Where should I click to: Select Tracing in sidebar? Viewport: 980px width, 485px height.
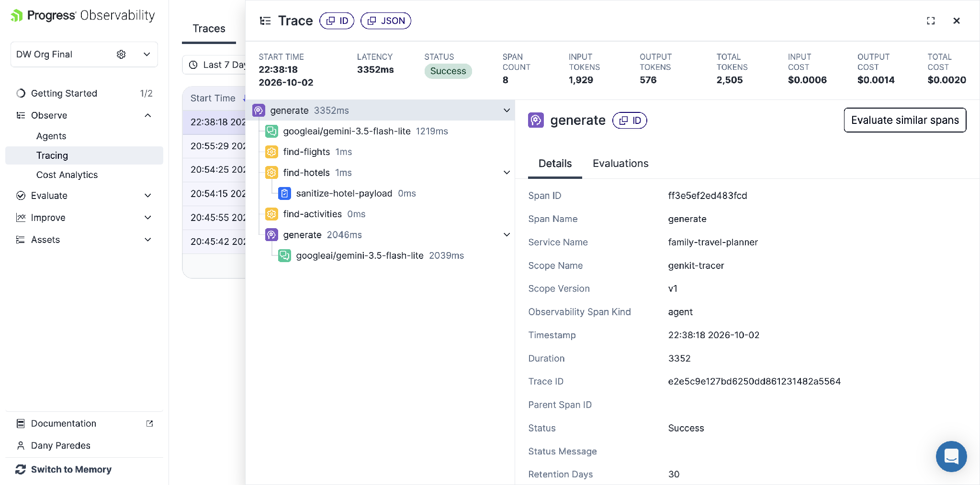pos(84,155)
